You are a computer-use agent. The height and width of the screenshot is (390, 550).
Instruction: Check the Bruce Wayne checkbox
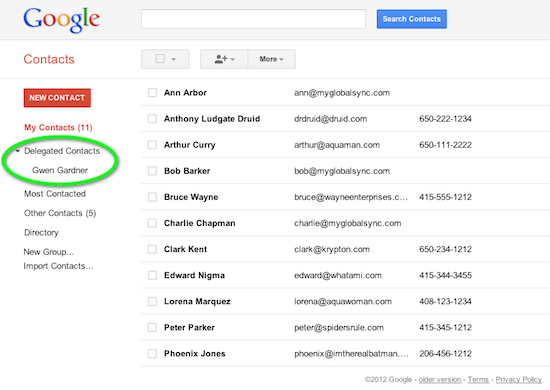(x=152, y=197)
